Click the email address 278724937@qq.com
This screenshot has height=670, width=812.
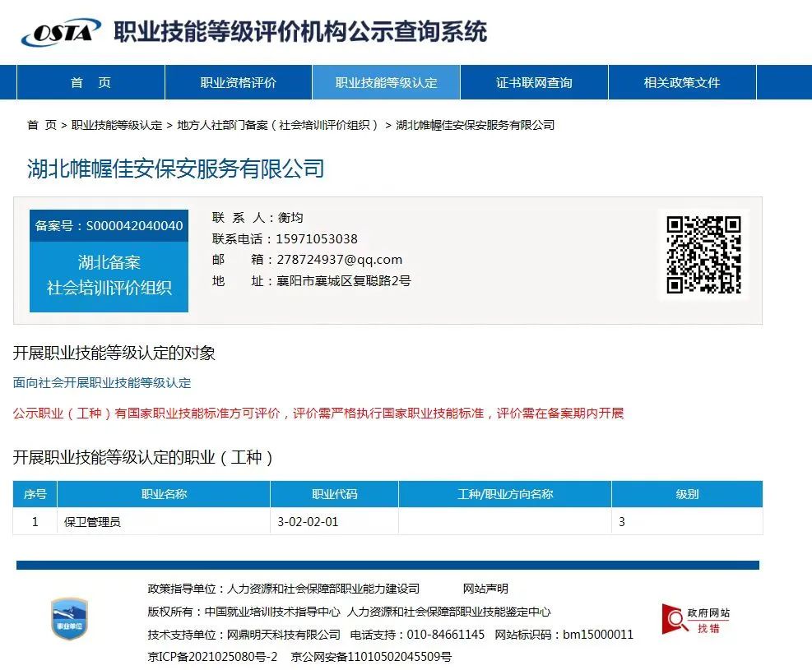point(340,260)
